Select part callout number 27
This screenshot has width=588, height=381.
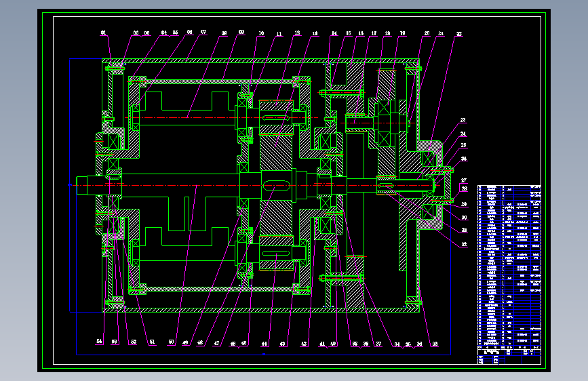click(465, 181)
